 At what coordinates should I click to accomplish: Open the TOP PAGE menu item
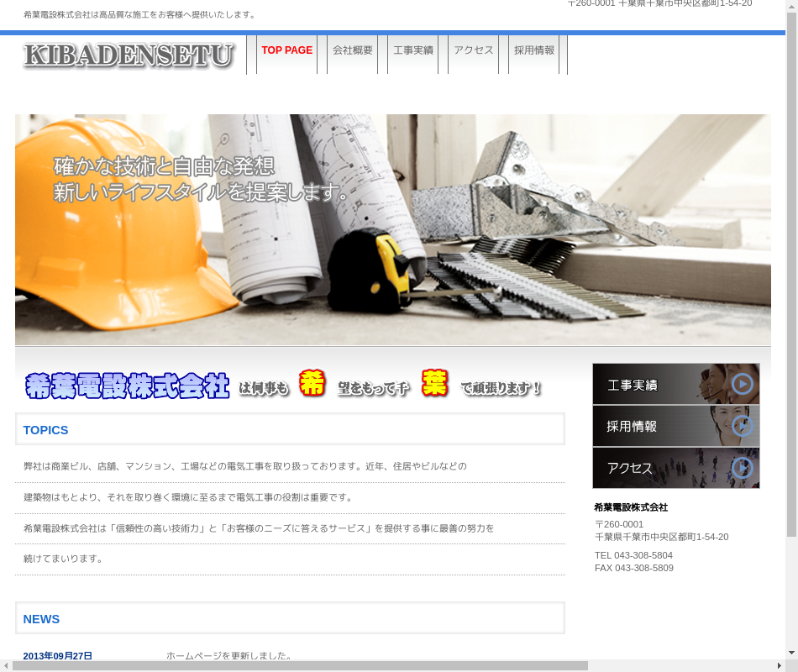tap(286, 50)
